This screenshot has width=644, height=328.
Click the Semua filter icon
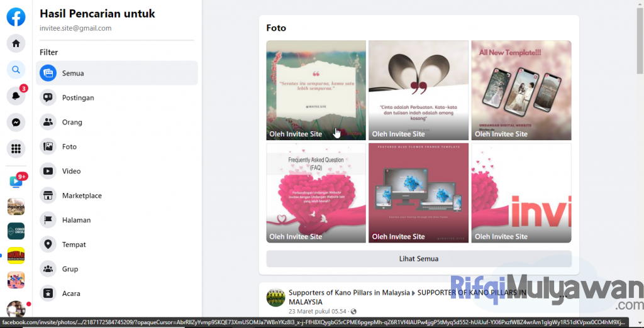[48, 73]
